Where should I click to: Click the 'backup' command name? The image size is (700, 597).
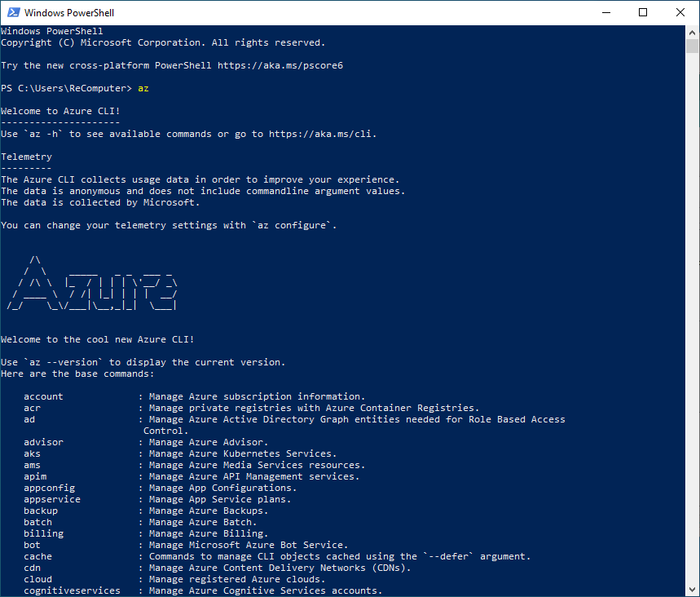(x=41, y=511)
